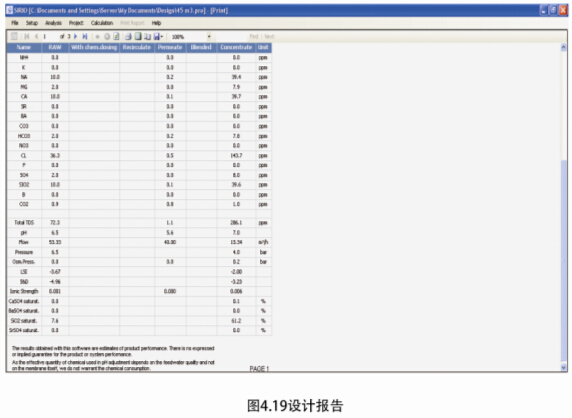Click the printer icon in toolbar

coord(128,36)
